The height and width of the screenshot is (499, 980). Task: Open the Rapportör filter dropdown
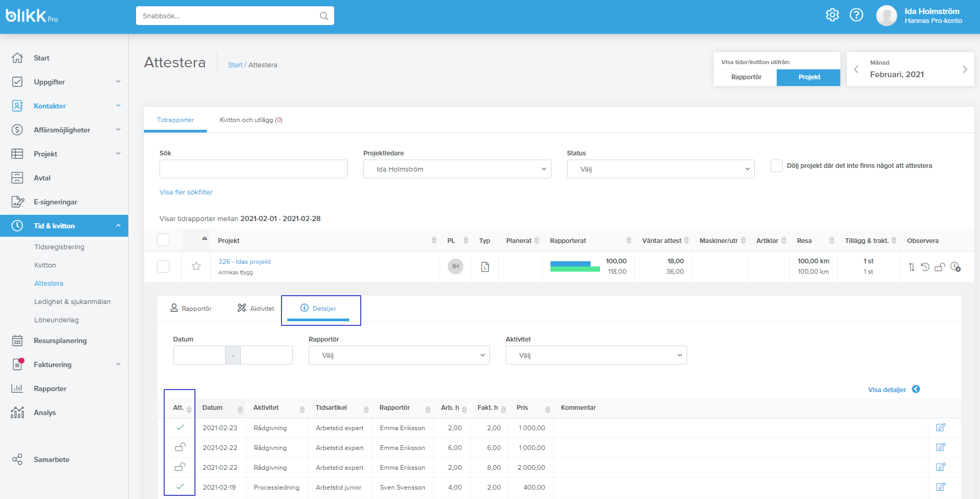(x=399, y=355)
